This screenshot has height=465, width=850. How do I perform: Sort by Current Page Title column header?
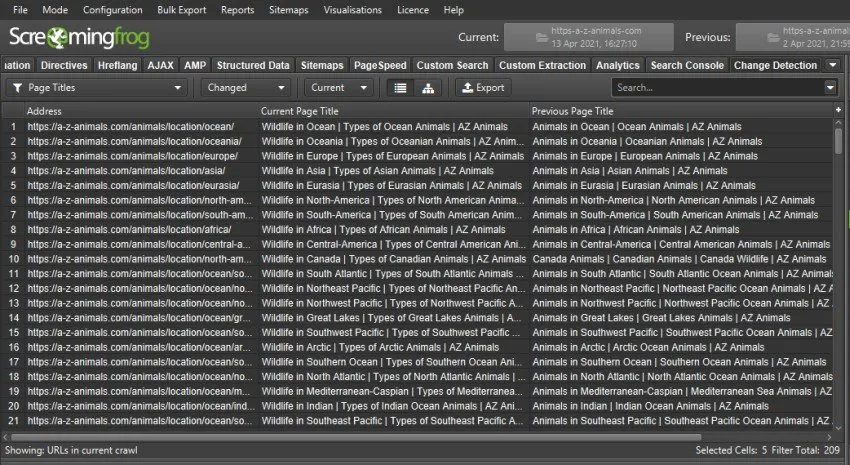pos(393,110)
